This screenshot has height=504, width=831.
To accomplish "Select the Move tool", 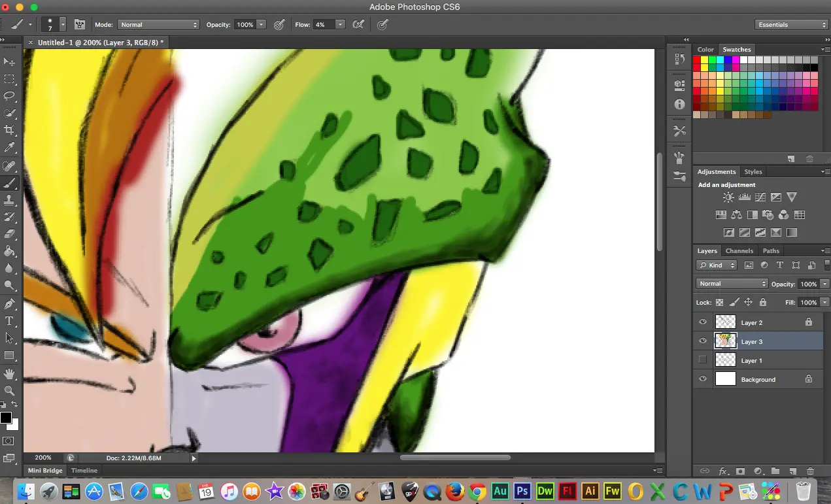I will click(9, 61).
